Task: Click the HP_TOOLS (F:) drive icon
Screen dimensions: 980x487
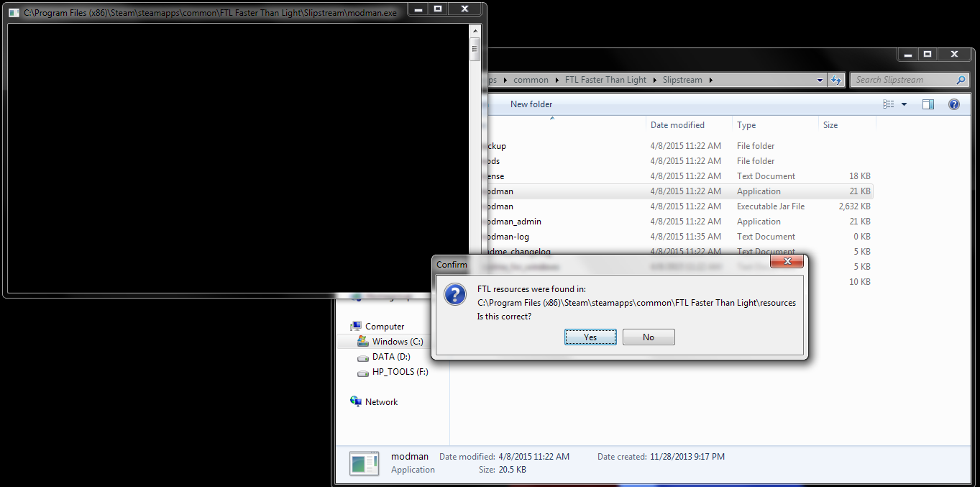Action: coord(363,372)
